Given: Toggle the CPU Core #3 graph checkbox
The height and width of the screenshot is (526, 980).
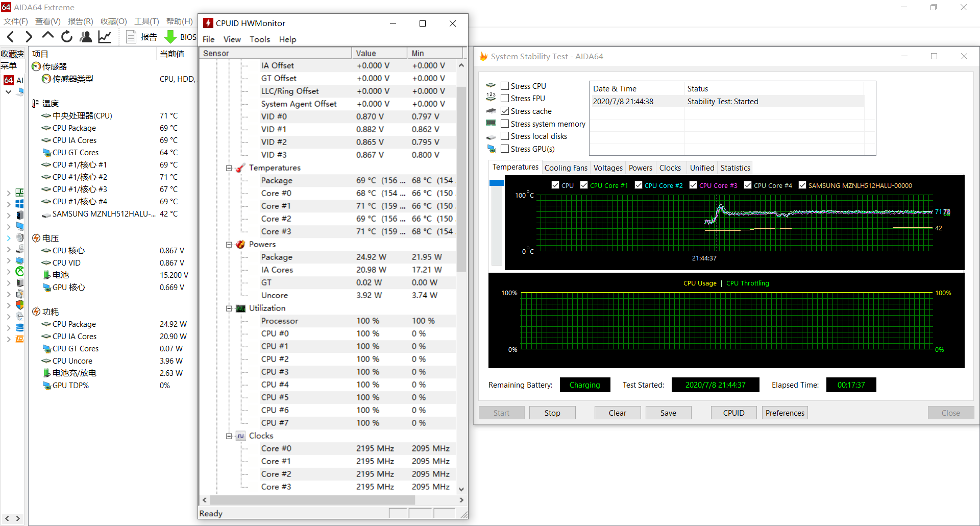Looking at the screenshot, I should coord(693,185).
